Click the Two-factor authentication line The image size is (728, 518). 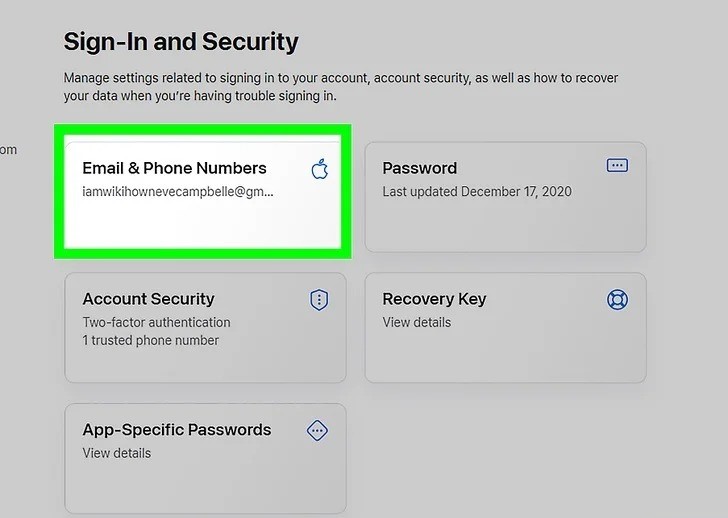coord(156,322)
